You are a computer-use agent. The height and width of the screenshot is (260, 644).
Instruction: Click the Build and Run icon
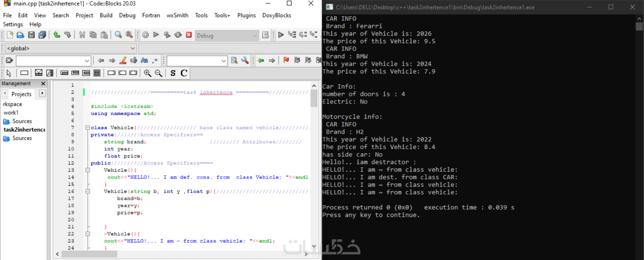pos(167,35)
